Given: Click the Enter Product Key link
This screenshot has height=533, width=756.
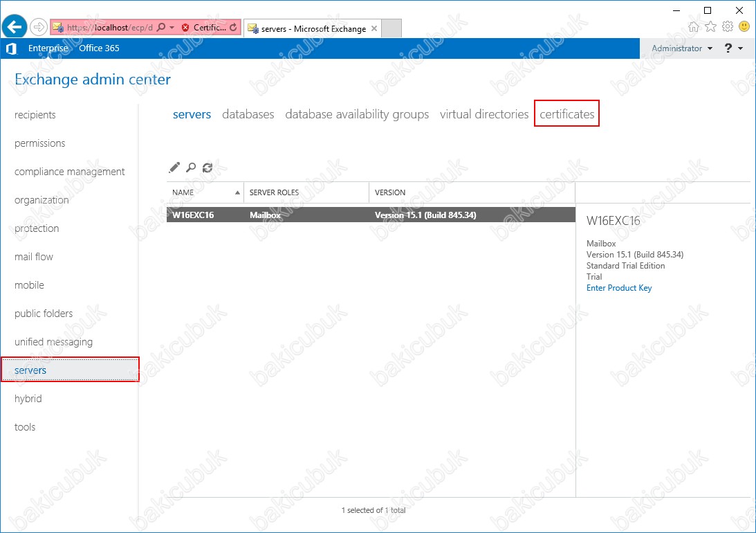Looking at the screenshot, I should click(x=619, y=288).
